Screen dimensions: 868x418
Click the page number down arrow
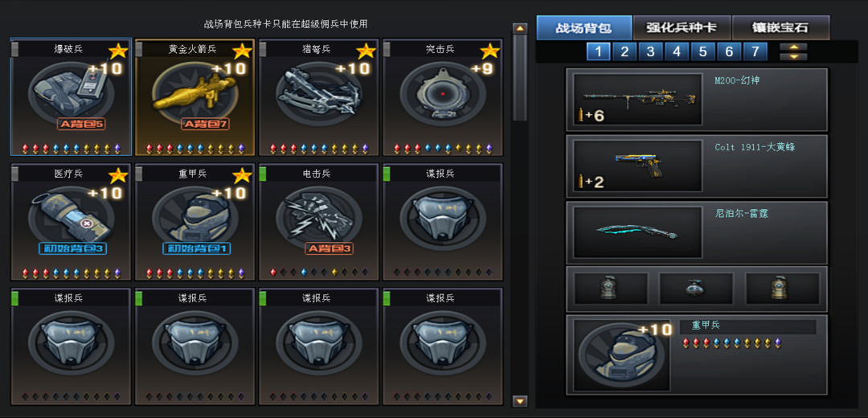[793, 56]
